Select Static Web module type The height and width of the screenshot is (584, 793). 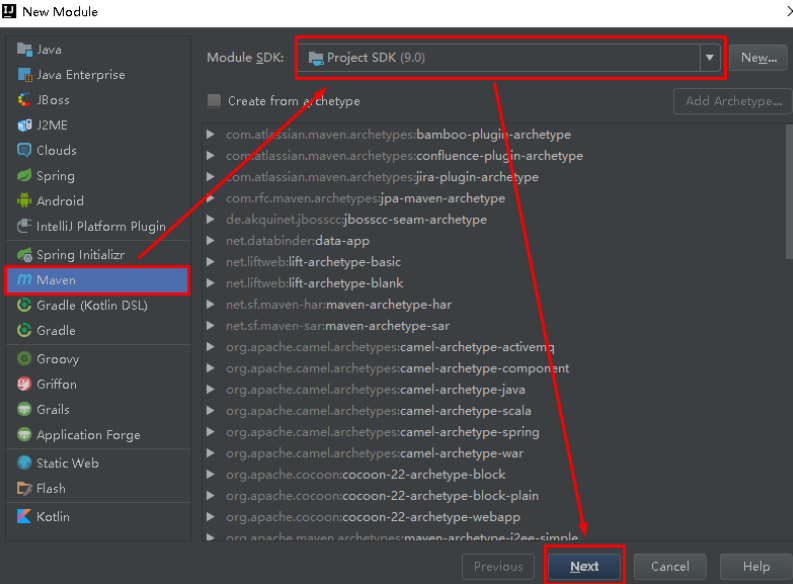coord(98,463)
